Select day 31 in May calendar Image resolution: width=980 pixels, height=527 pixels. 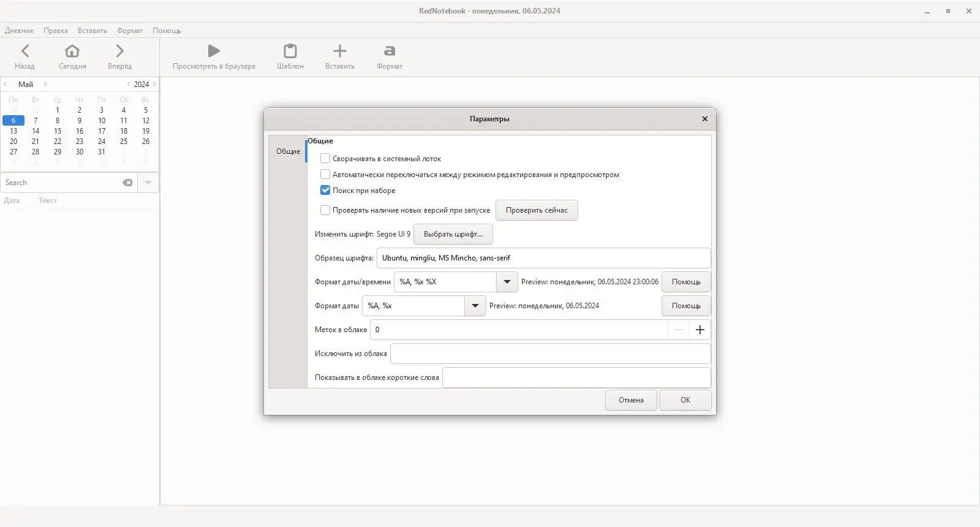tap(102, 152)
